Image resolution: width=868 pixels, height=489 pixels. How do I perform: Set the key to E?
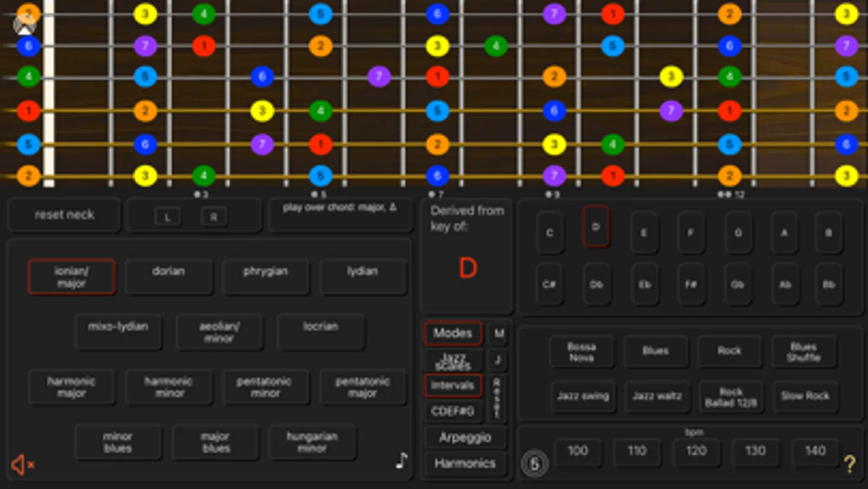point(644,233)
